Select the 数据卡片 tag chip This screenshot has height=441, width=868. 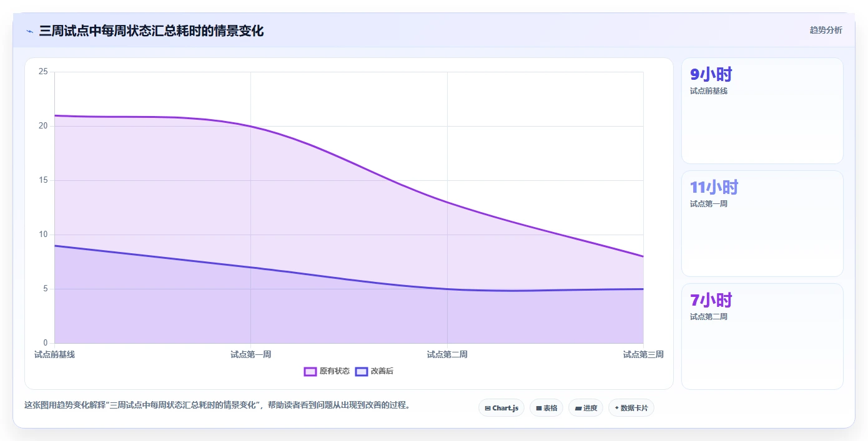tap(631, 408)
